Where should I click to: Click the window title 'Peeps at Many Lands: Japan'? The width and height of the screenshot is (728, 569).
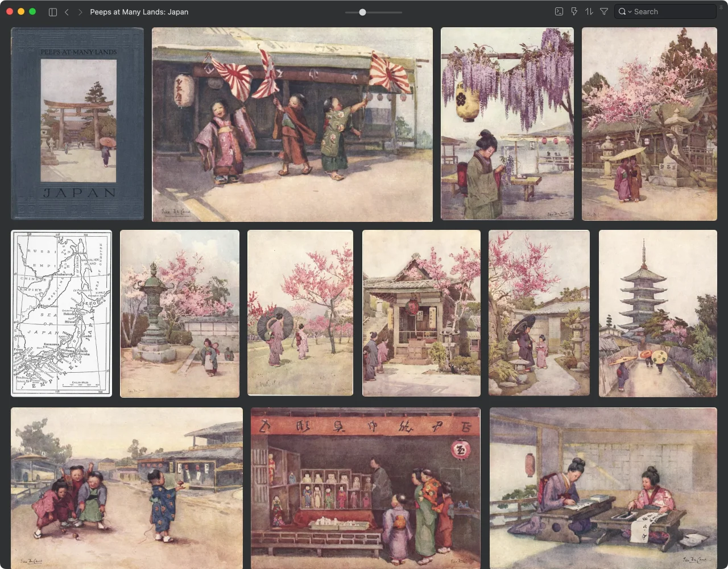click(x=139, y=12)
